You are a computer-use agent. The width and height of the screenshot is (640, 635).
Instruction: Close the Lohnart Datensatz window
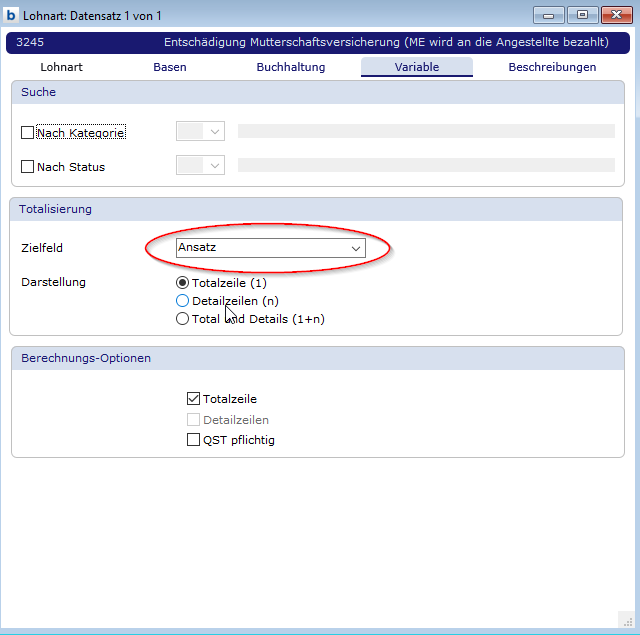click(x=616, y=14)
